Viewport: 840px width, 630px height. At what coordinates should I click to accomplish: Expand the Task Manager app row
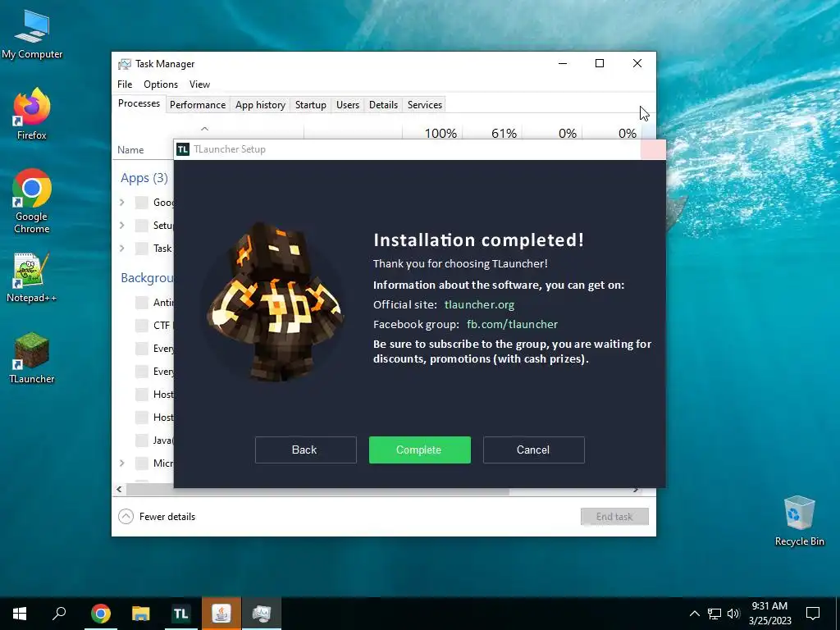(x=122, y=249)
